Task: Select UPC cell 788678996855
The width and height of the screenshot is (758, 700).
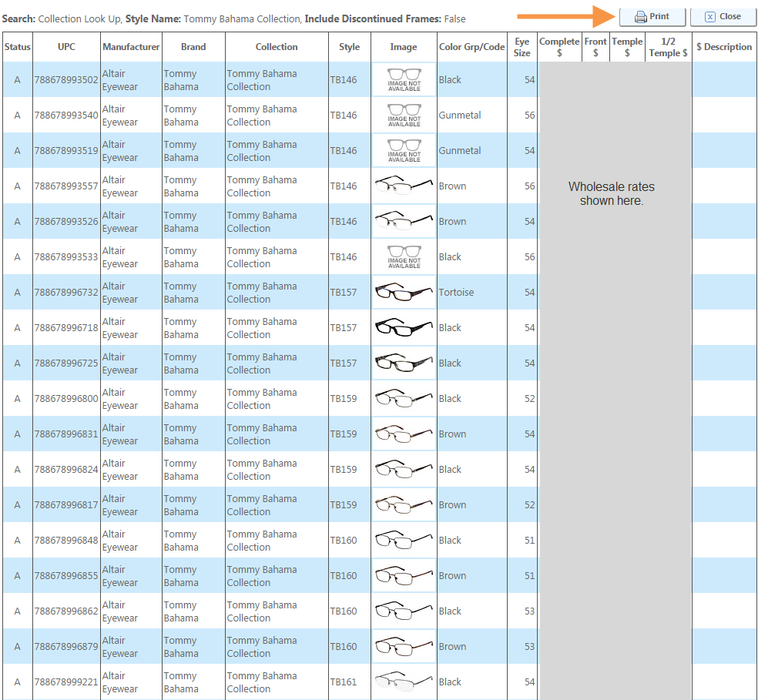Action: 66,575
